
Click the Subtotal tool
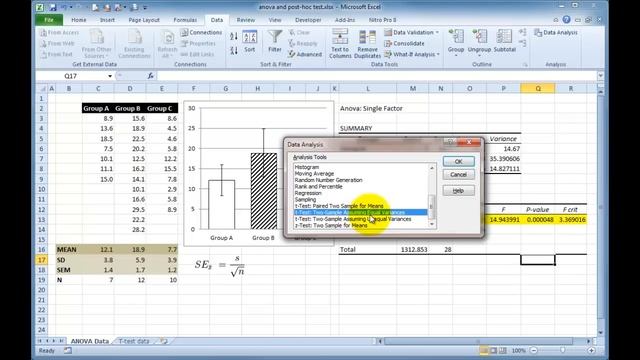pyautogui.click(x=504, y=41)
